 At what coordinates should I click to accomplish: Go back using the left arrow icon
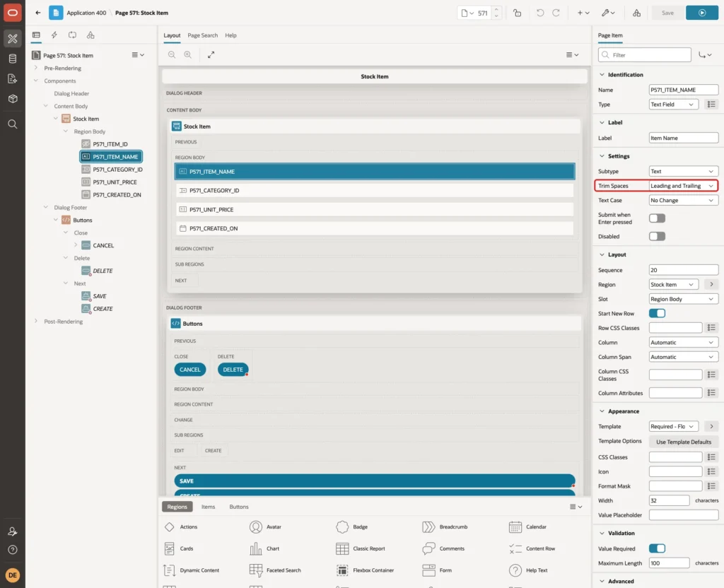click(x=38, y=13)
